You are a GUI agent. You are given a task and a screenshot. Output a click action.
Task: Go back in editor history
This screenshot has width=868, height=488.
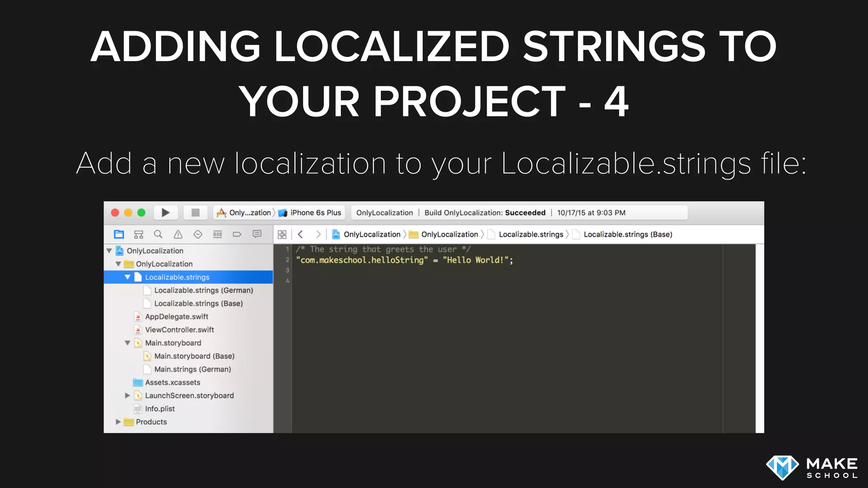click(x=300, y=234)
